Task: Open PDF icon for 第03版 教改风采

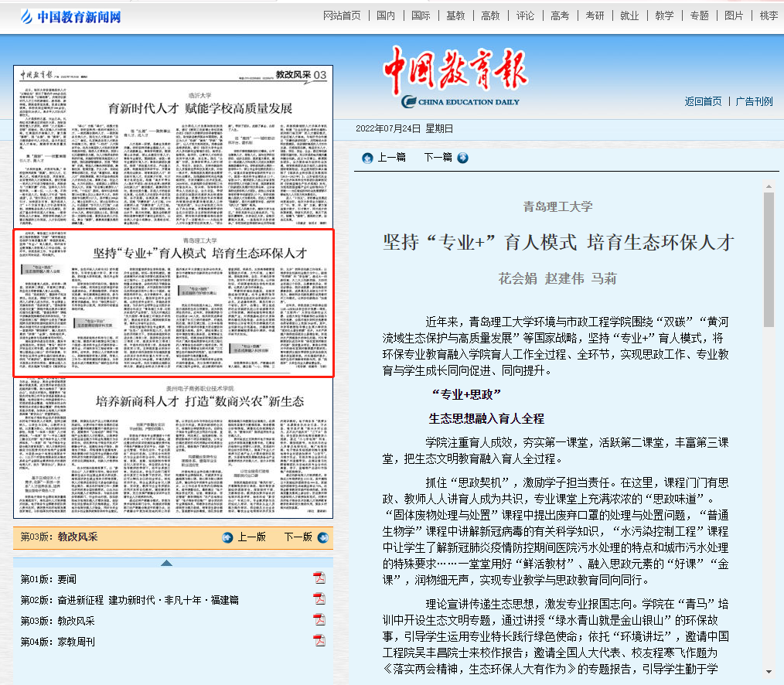Action: (x=319, y=620)
